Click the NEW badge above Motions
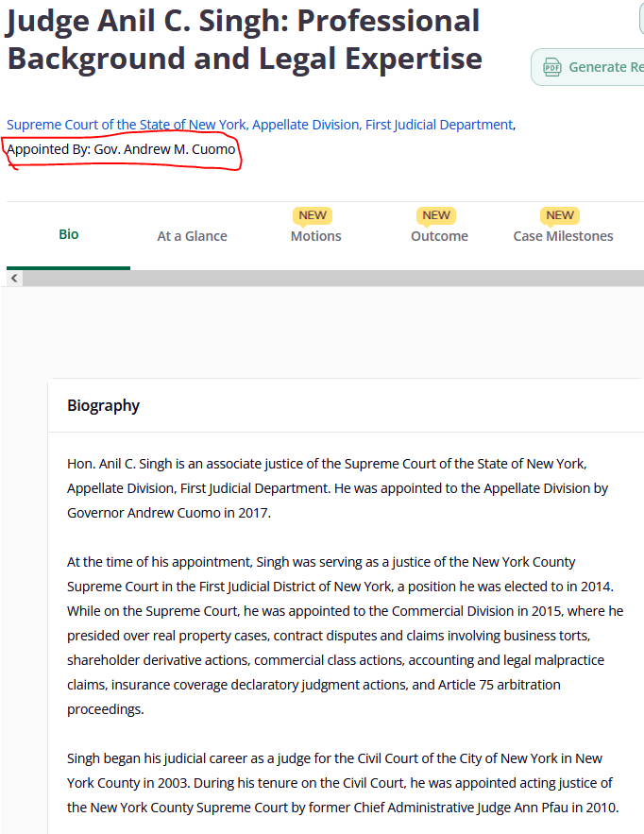The width and height of the screenshot is (644, 834). (x=313, y=215)
